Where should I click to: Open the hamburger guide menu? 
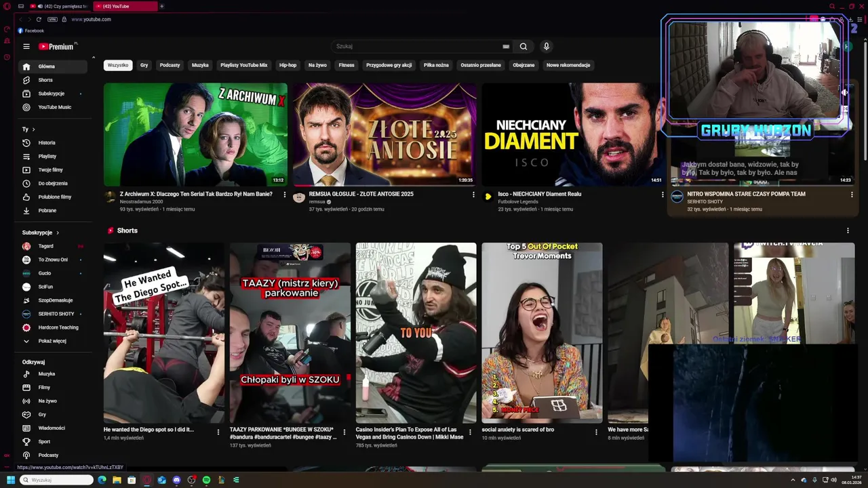(26, 47)
